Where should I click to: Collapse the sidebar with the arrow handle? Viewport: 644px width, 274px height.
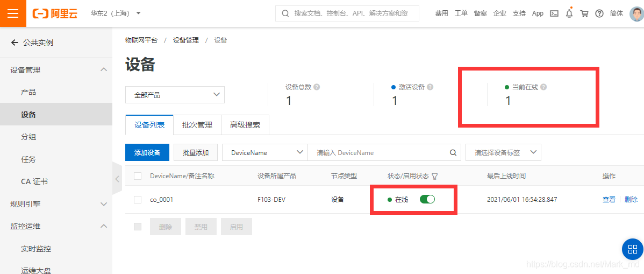117,179
